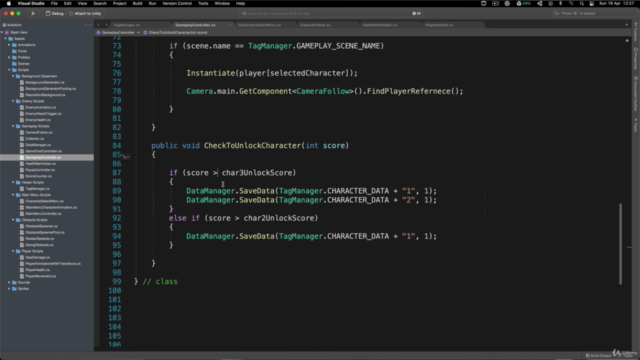
Task: Click the Run play button in toolbar
Action: [33, 13]
